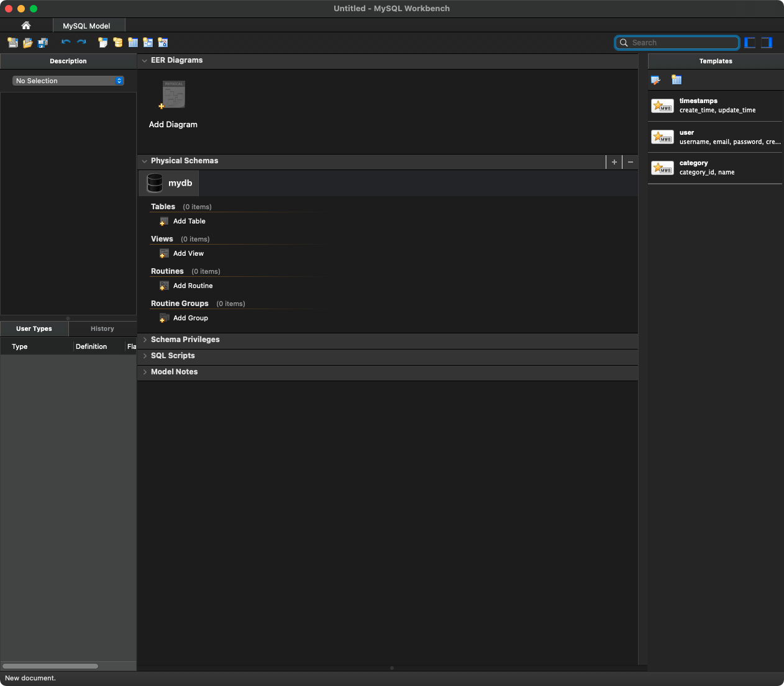The image size is (784, 686).
Task: Undo the last action with the undo arrow
Action: pos(66,42)
